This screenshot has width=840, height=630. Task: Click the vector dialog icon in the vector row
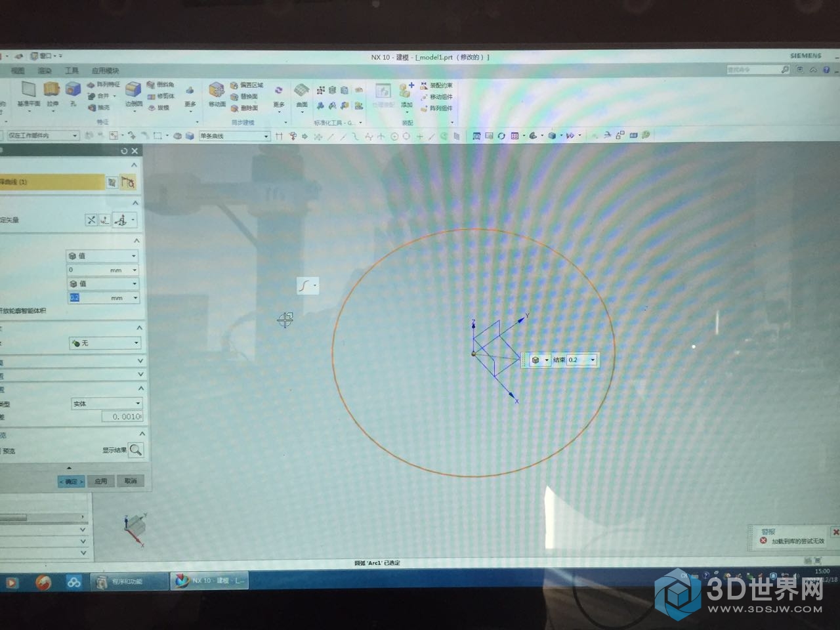point(104,220)
